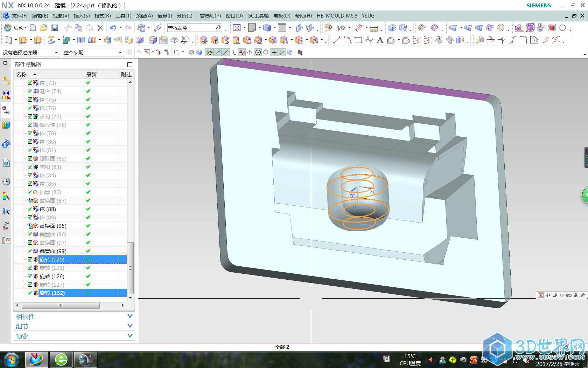This screenshot has height=368, width=588.
Task: Click the Windows Start button
Action: point(11,360)
